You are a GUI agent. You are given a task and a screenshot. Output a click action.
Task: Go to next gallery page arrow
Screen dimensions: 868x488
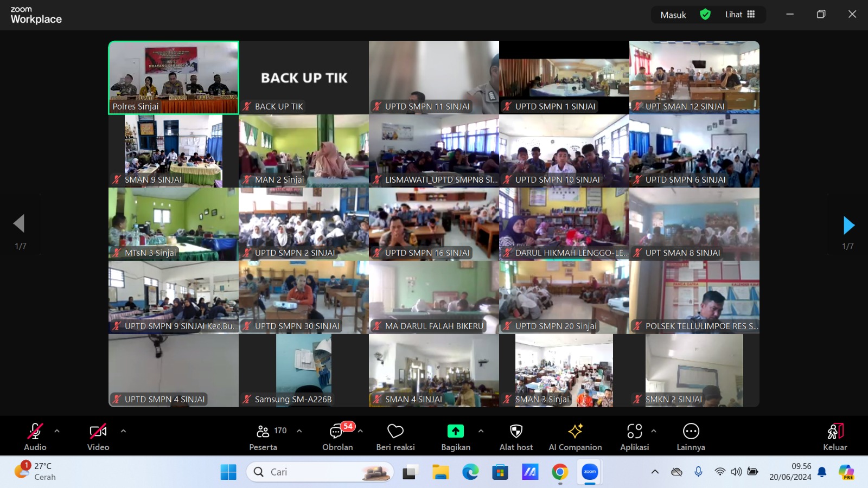coord(848,226)
